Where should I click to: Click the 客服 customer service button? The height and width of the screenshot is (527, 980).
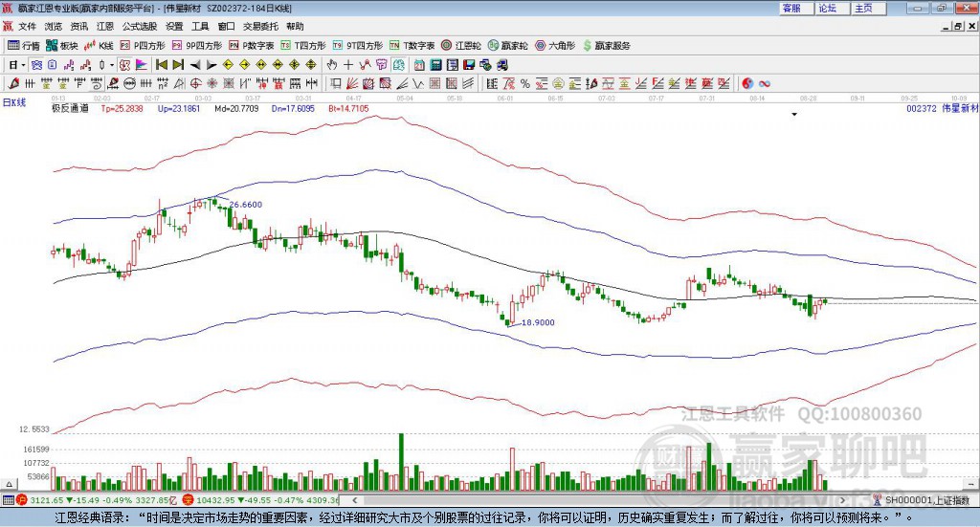[x=795, y=8]
